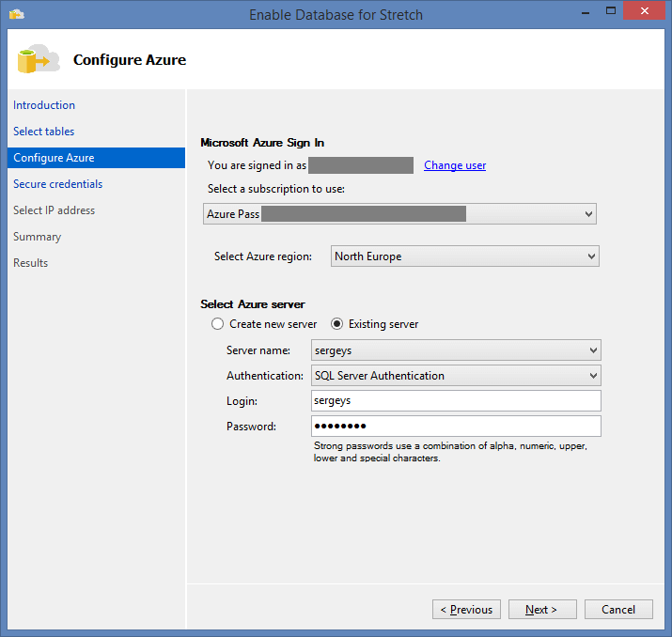Image resolution: width=672 pixels, height=637 pixels.
Task: Click the Select Azure server heading
Action: coord(253,304)
